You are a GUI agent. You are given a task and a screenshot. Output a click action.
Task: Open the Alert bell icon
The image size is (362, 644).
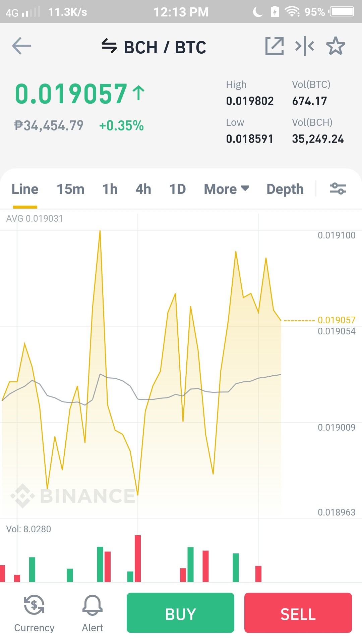tap(93, 605)
